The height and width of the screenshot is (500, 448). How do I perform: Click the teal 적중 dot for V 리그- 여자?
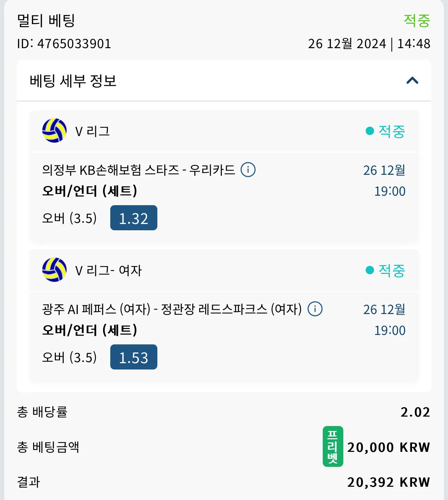[x=369, y=270]
